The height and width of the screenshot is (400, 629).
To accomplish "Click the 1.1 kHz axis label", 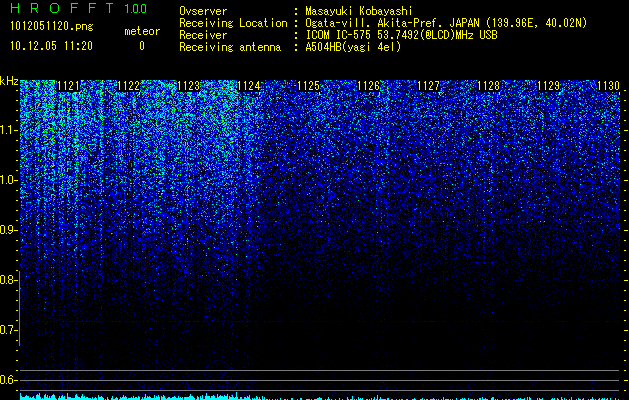I will point(8,130).
